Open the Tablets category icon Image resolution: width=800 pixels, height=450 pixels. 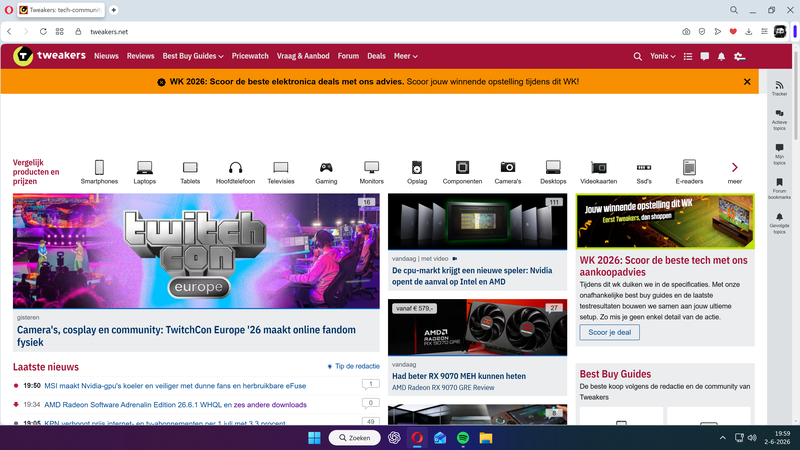click(190, 167)
